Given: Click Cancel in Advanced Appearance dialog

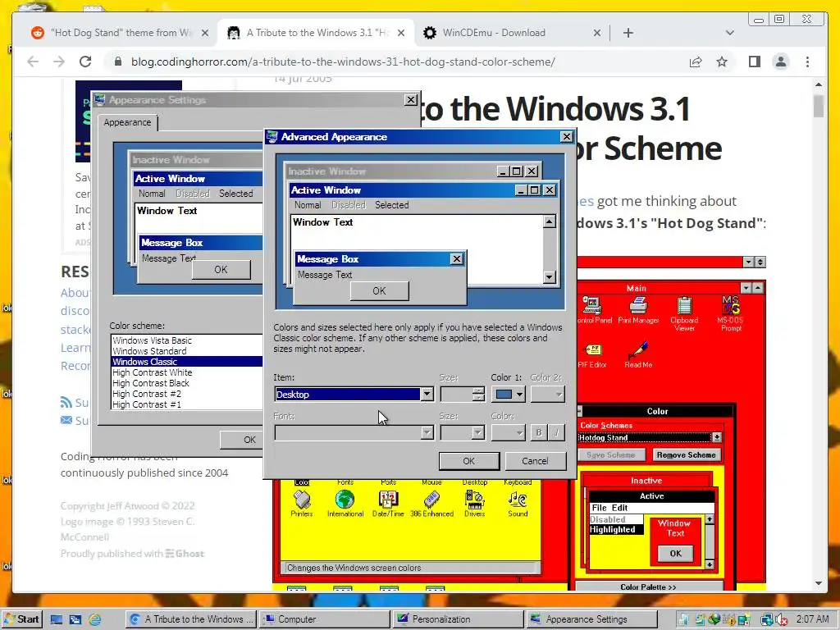Looking at the screenshot, I should [x=535, y=461].
